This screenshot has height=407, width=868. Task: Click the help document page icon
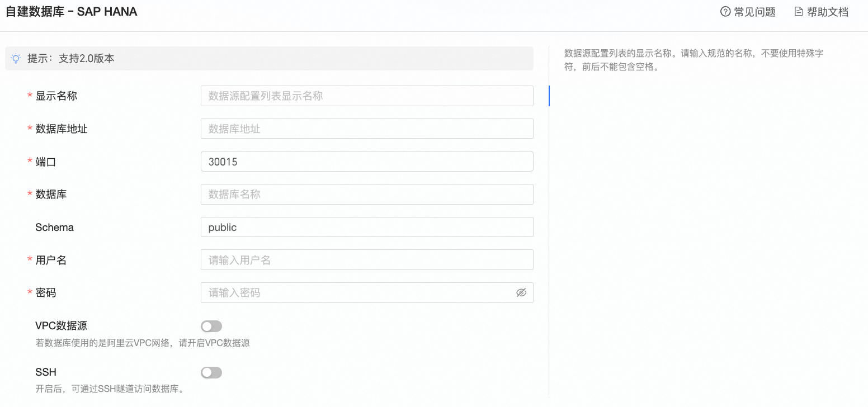click(x=799, y=12)
